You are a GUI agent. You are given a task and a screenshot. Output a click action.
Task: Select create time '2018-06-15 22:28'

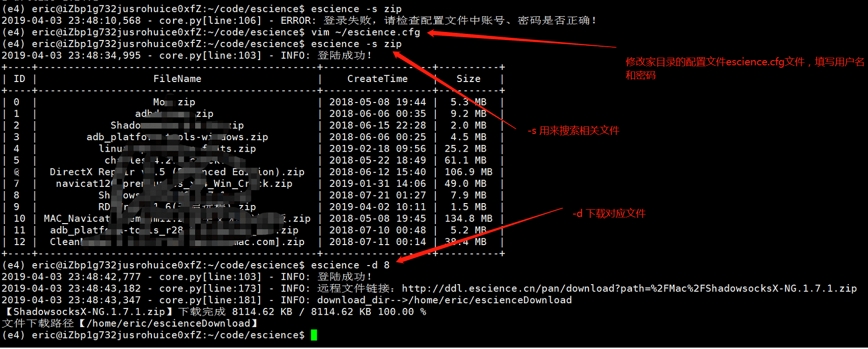coord(377,125)
